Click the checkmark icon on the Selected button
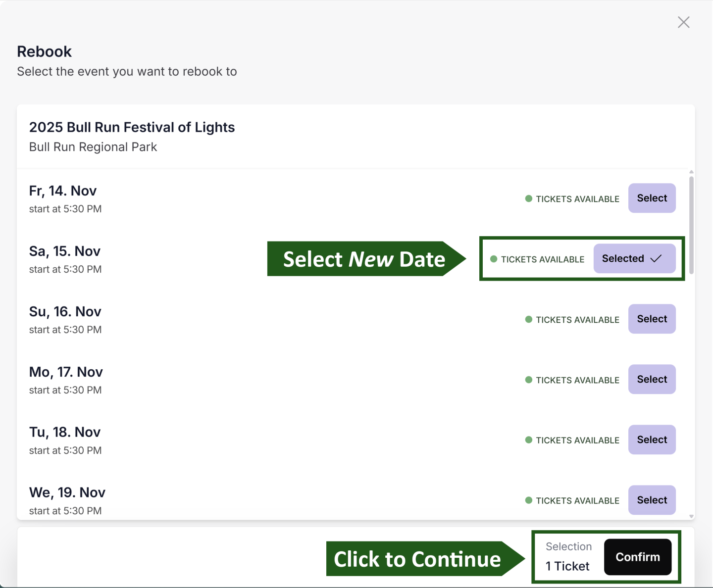Screen dimensions: 713x588 [657, 258]
